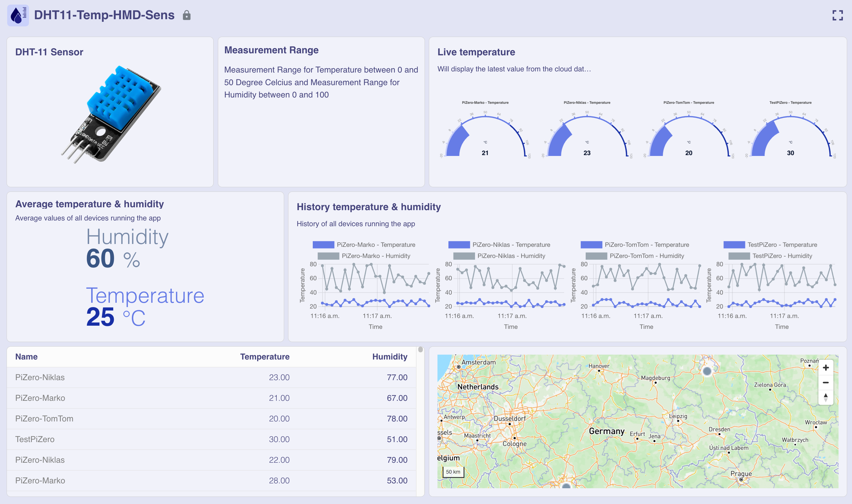Toggle PiZero-TomTom Humidity legend swatch

tap(596, 256)
